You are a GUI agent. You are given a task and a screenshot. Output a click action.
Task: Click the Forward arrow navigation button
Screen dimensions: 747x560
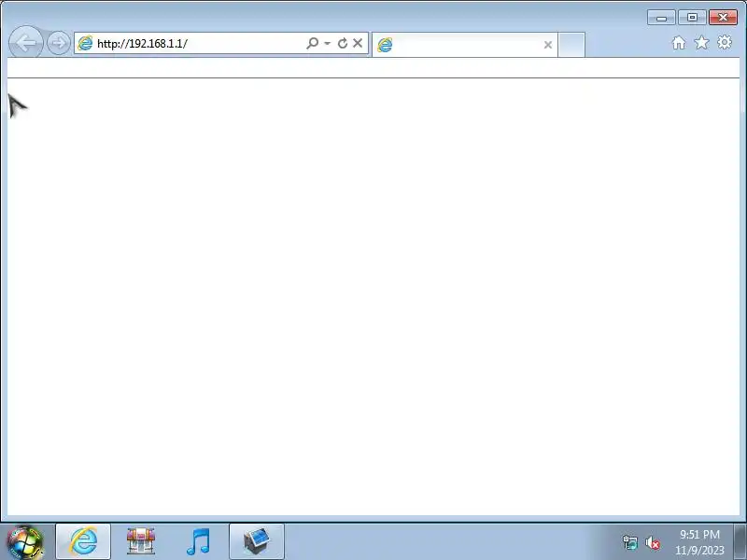[x=59, y=43]
